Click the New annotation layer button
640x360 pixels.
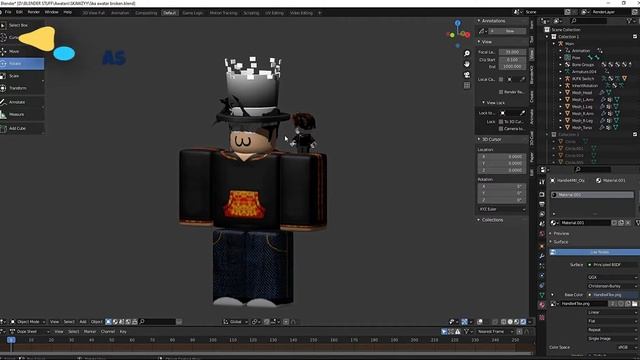coord(508,31)
